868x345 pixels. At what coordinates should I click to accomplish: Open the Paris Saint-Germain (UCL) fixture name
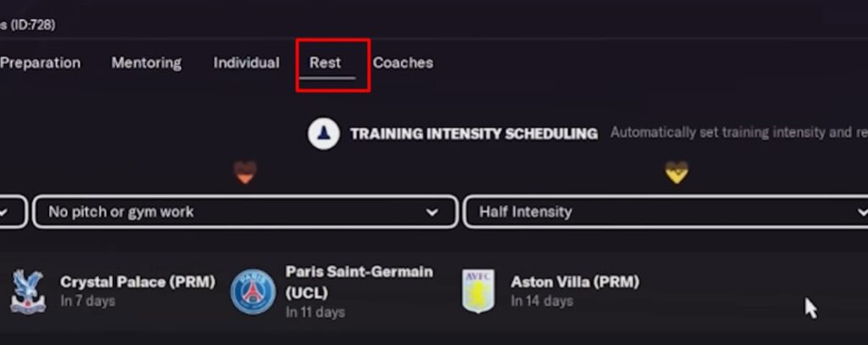click(359, 281)
